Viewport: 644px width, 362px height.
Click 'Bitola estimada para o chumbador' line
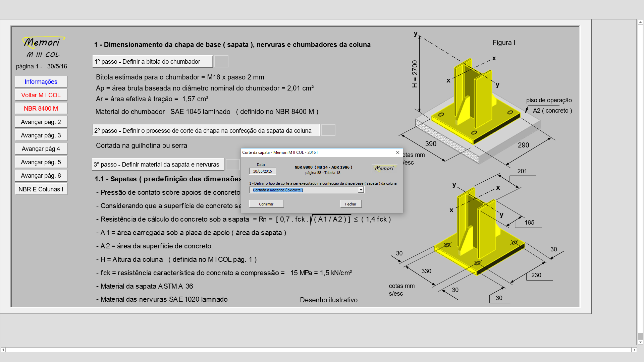pyautogui.click(x=180, y=77)
